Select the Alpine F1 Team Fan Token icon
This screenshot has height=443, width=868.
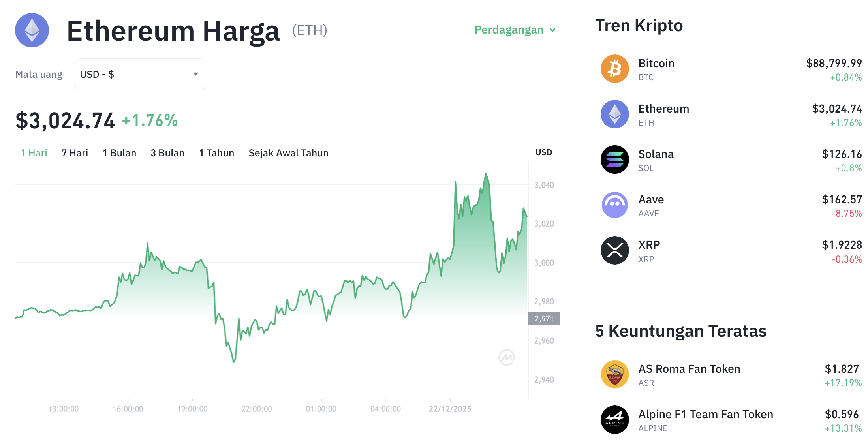coord(614,420)
